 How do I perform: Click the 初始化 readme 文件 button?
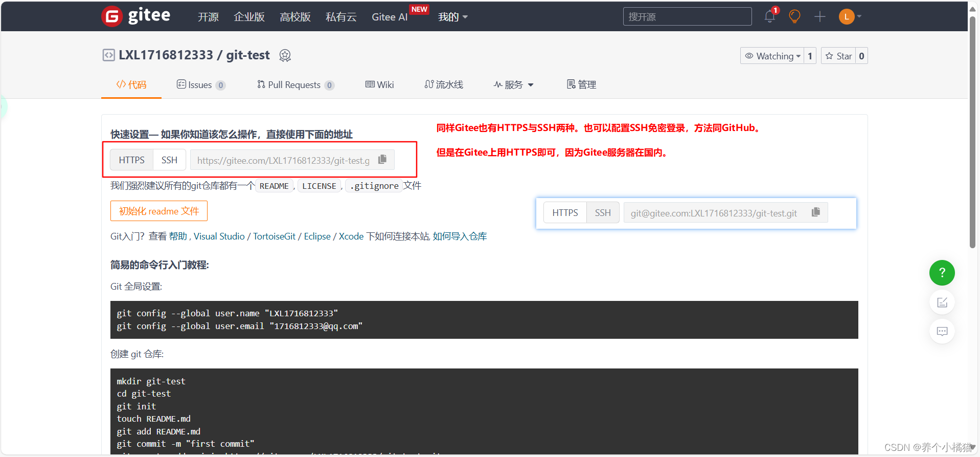[x=159, y=211]
